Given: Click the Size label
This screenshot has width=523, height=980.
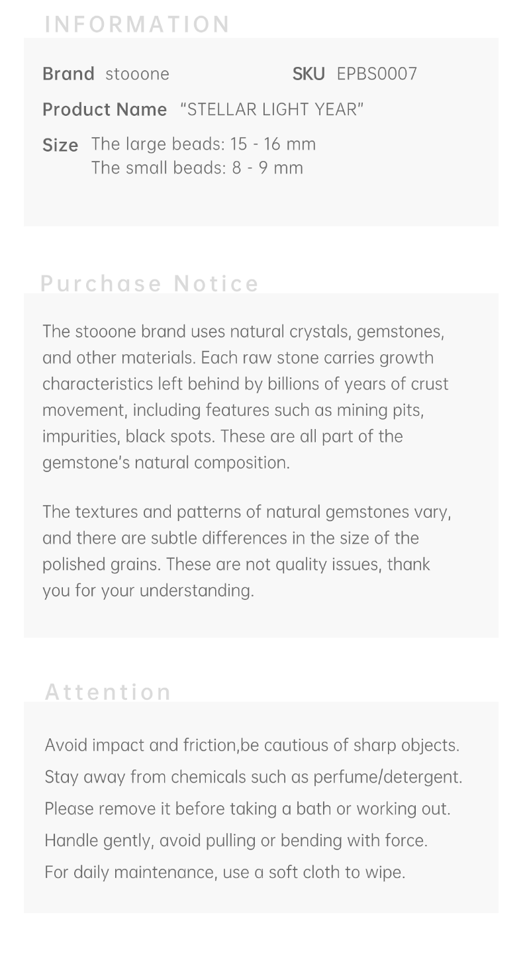Looking at the screenshot, I should pyautogui.click(x=60, y=145).
